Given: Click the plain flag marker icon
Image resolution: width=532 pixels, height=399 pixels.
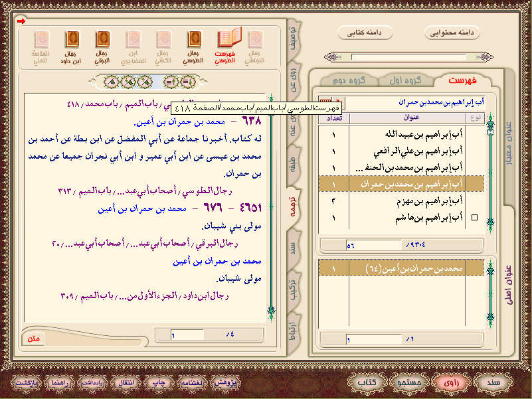Looking at the screenshot, I should [112, 82].
